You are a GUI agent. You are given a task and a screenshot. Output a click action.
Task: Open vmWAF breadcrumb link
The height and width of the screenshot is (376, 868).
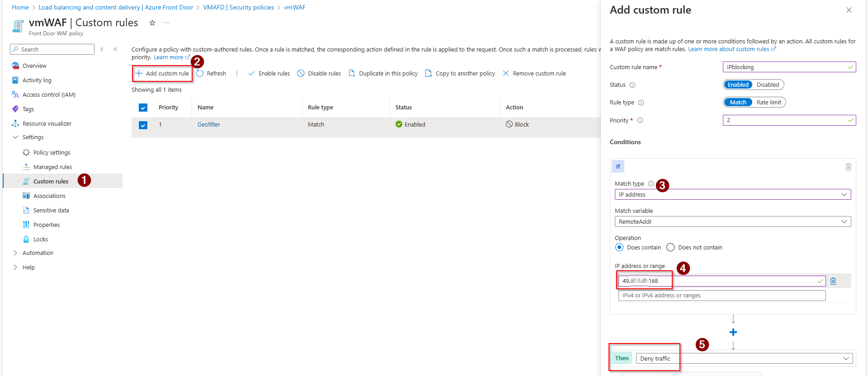coord(294,7)
